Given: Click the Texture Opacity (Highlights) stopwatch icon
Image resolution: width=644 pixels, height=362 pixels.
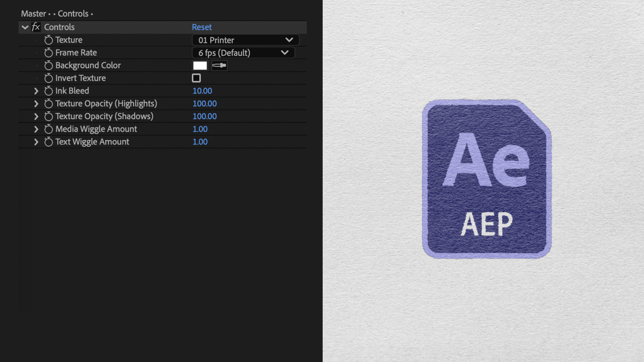Looking at the screenshot, I should (x=49, y=103).
